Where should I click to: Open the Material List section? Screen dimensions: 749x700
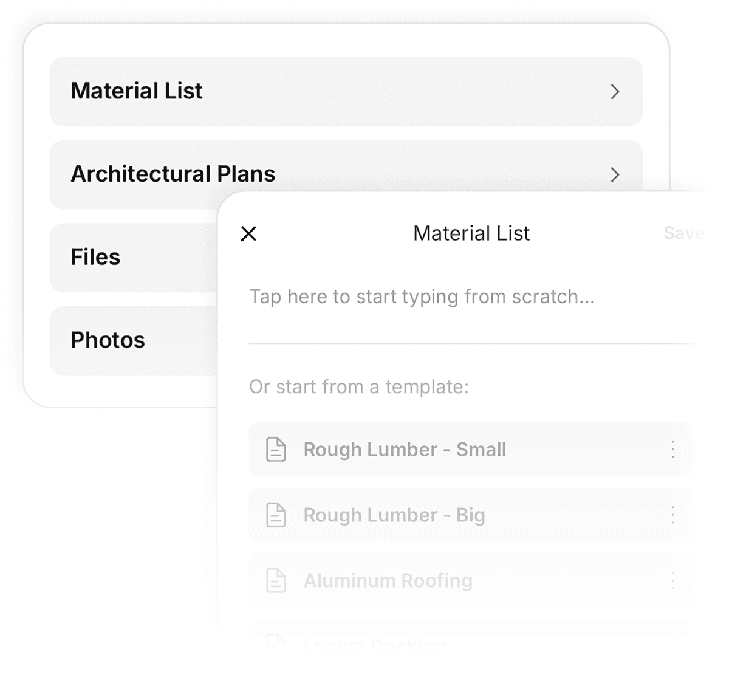[x=137, y=91]
